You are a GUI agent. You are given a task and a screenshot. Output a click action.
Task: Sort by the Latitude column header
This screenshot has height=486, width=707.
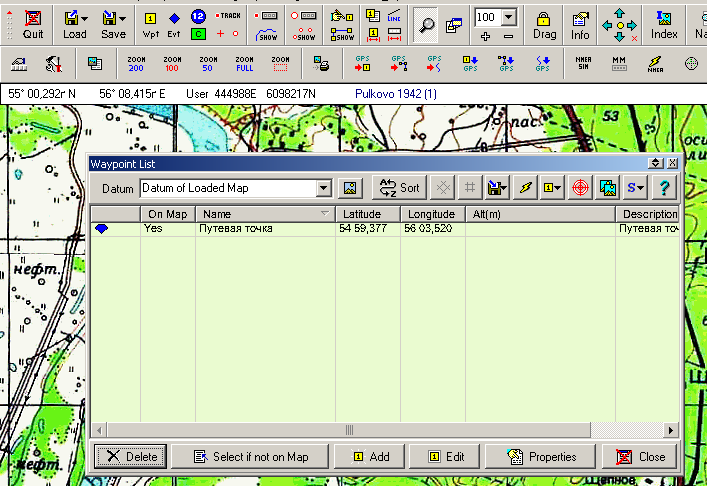367,214
